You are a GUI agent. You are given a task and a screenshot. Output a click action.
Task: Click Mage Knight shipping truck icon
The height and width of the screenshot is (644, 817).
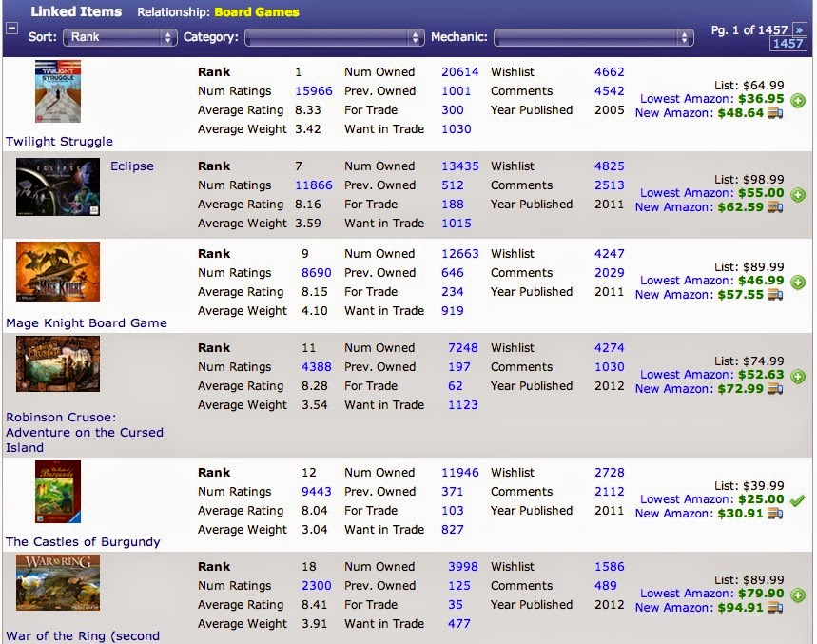(775, 295)
